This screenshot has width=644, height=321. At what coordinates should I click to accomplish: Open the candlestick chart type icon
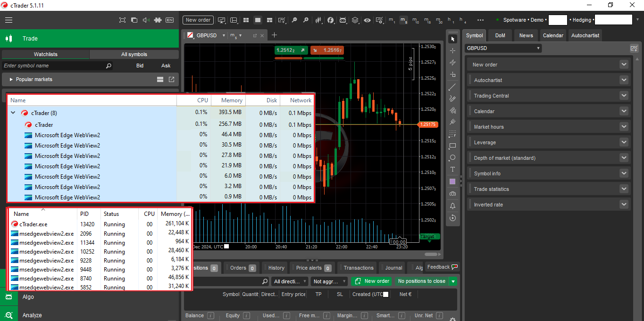(x=319, y=20)
